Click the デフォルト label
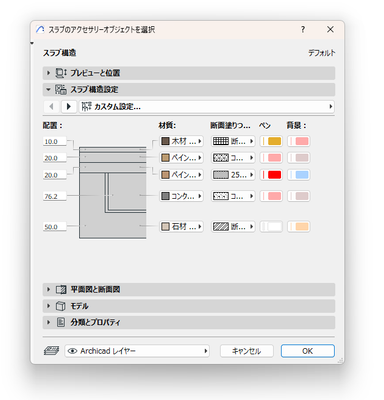 [x=322, y=53]
